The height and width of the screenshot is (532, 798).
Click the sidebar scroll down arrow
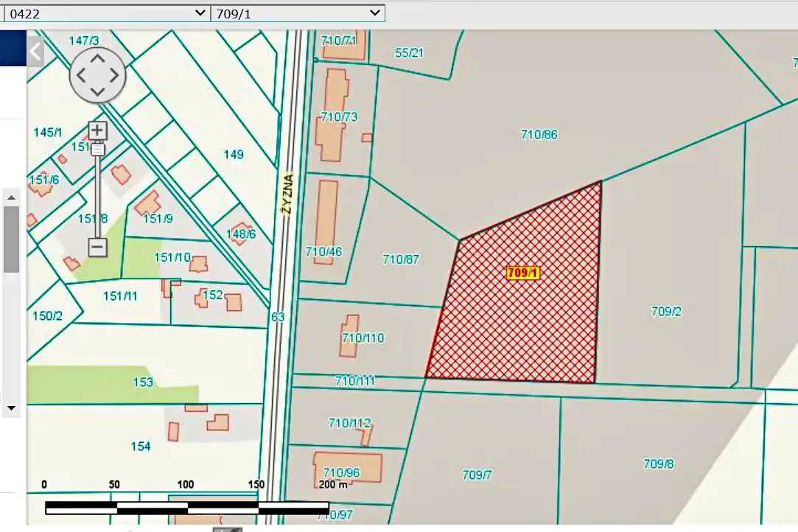click(11, 407)
